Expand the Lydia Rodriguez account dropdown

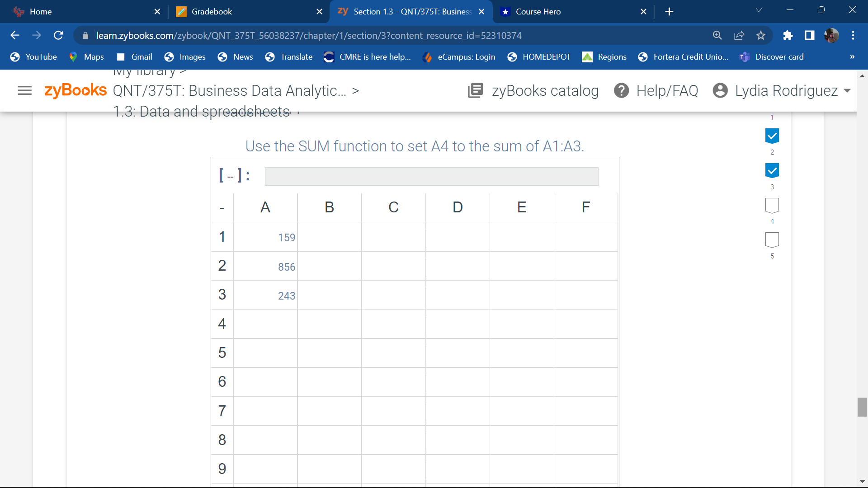pyautogui.click(x=847, y=91)
